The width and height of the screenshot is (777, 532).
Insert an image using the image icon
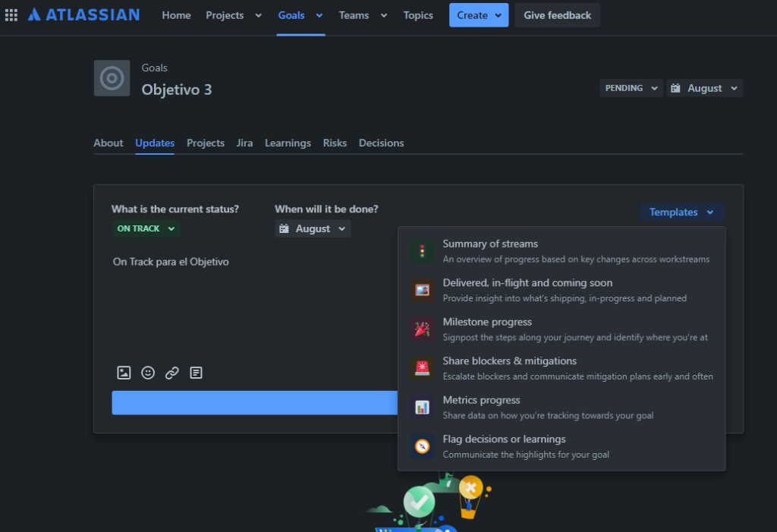[124, 373]
